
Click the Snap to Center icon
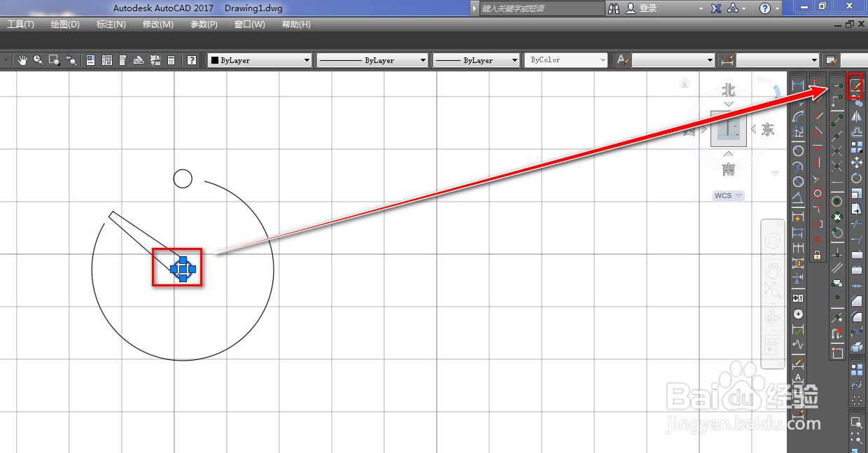click(837, 201)
